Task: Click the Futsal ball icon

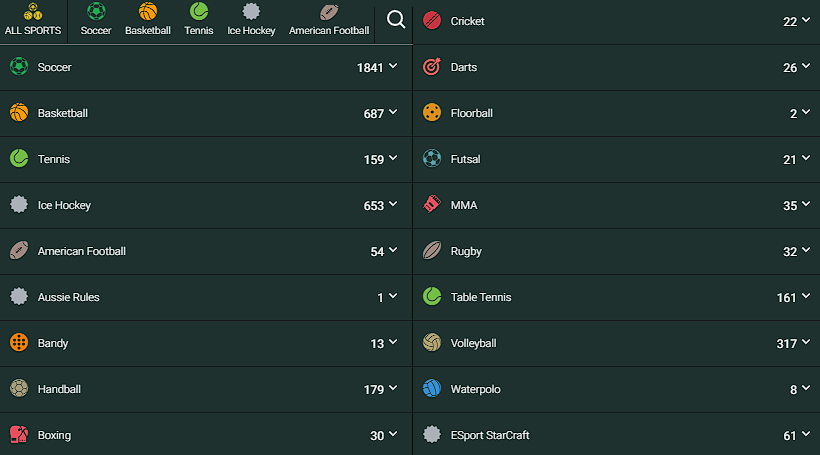Action: click(x=432, y=159)
